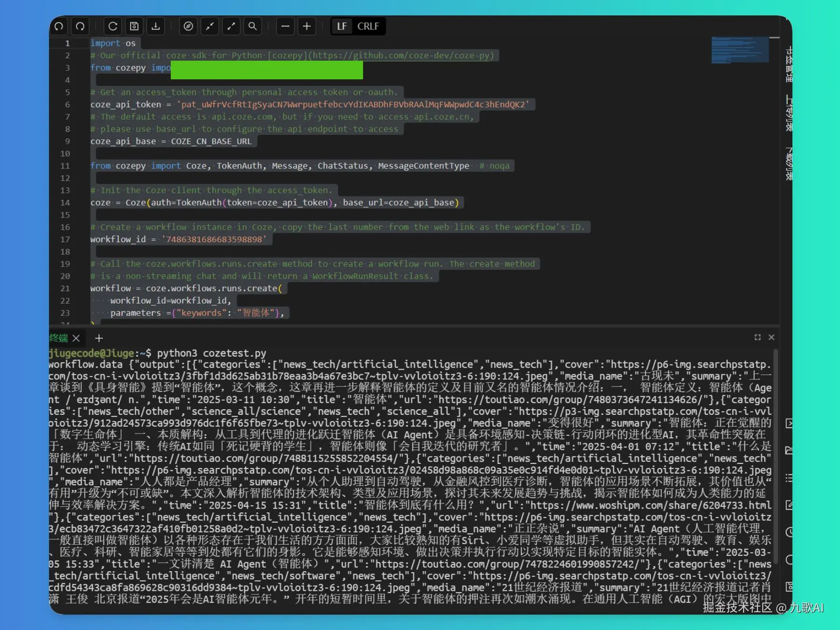The image size is (840, 630).
Task: Click the code minimap preview
Action: pyautogui.click(x=740, y=50)
